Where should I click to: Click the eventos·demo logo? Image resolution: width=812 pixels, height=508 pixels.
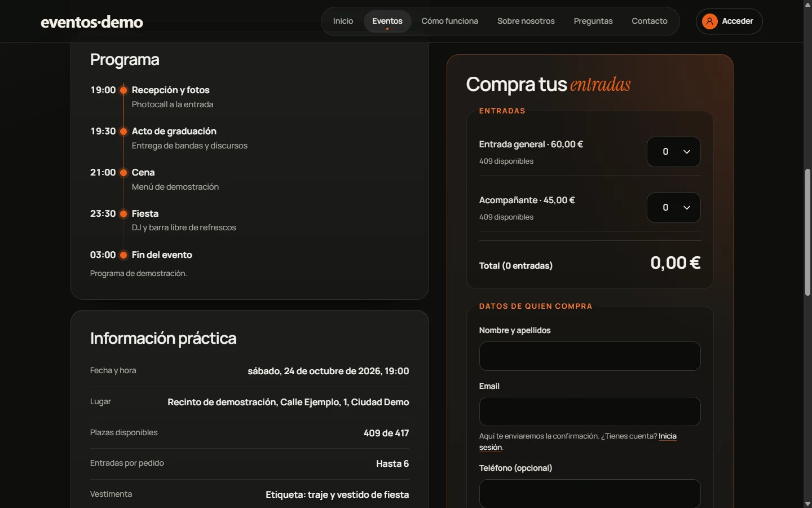[92, 22]
